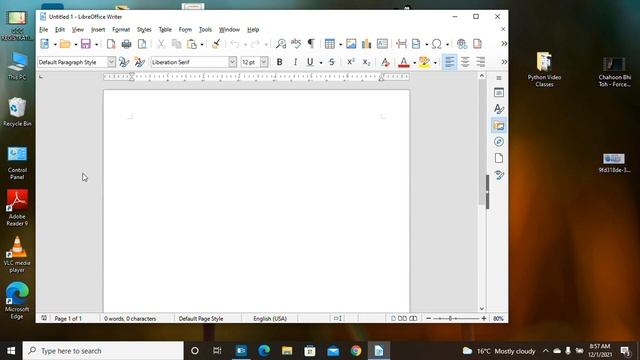Copy the selection with the Copy icon

[176, 44]
